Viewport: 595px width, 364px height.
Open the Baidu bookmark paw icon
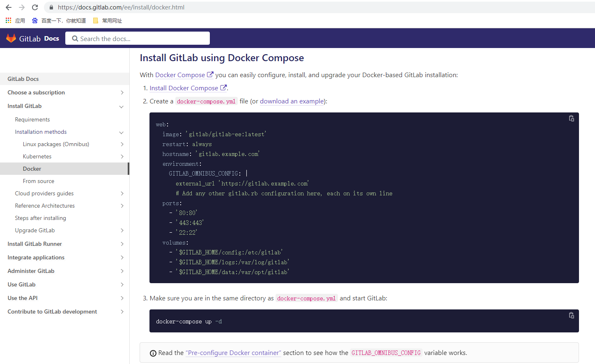[35, 21]
